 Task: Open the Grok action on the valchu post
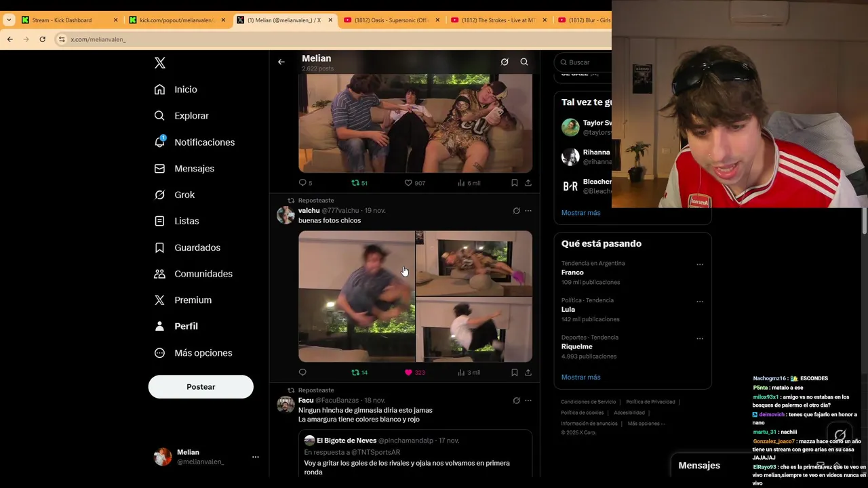(516, 211)
